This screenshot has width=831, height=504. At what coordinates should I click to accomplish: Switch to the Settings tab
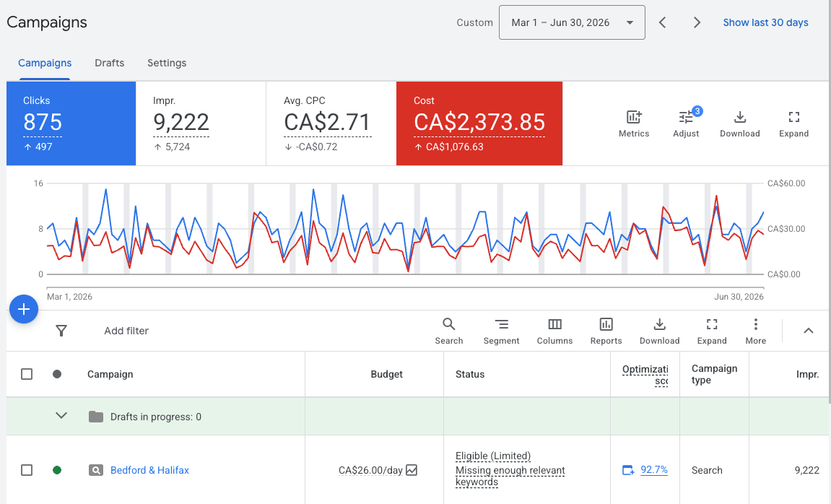[167, 63]
